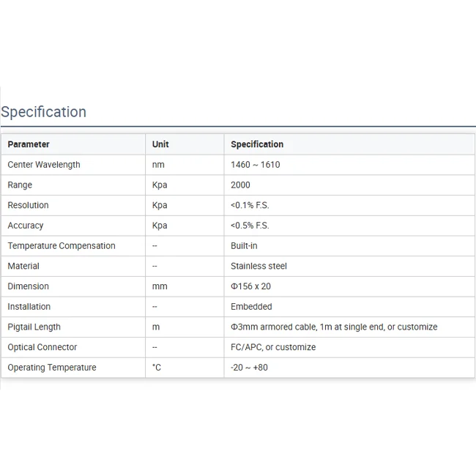The width and height of the screenshot is (476, 476).
Task: Click the -20 ~ +80 operating temperature value
Action: point(249,367)
